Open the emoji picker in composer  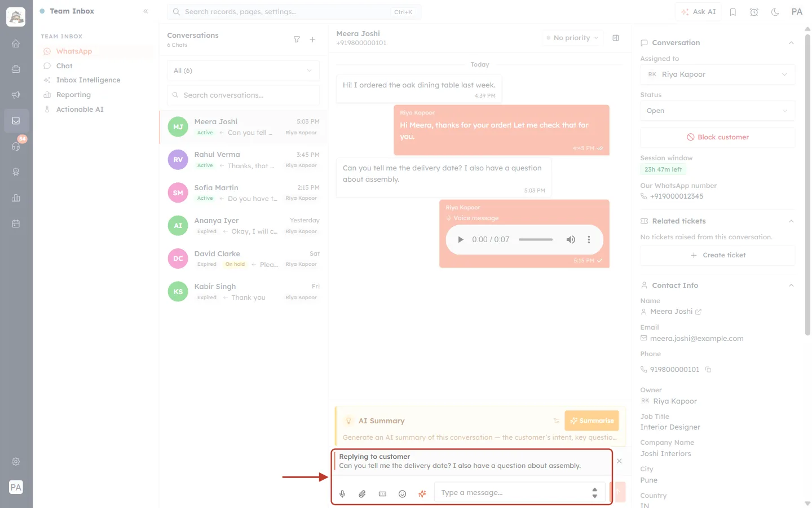tap(402, 493)
